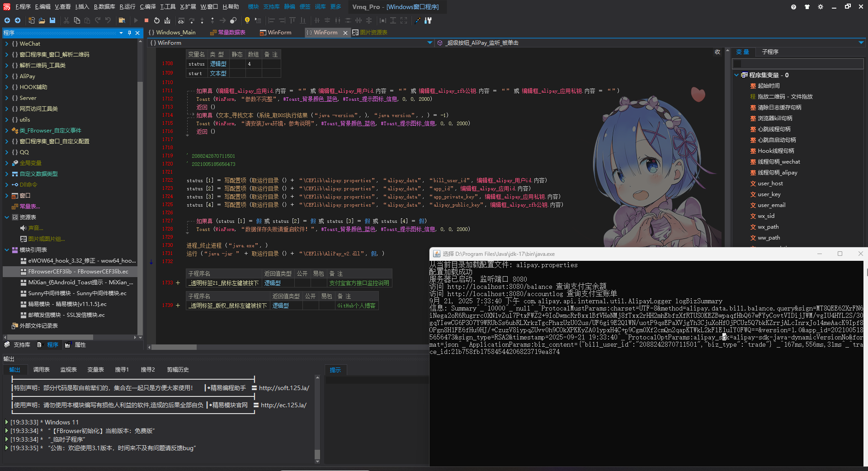Open the subroutine selector dropdown arrow
The height and width of the screenshot is (471, 868).
pos(861,43)
